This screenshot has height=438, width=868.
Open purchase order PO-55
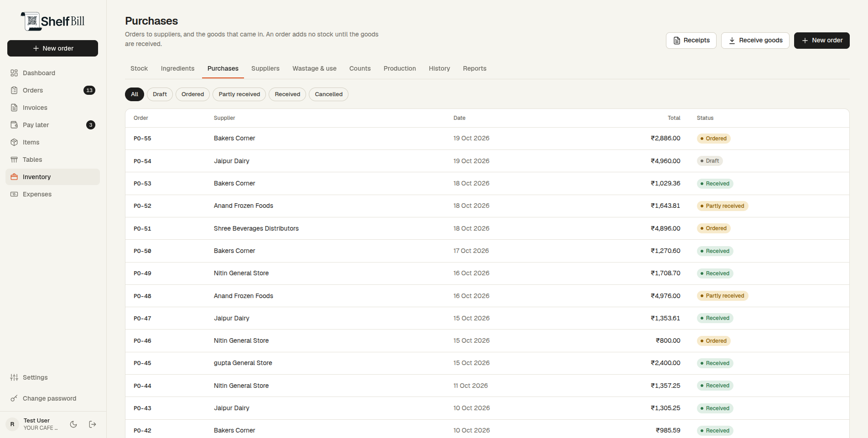[142, 139]
